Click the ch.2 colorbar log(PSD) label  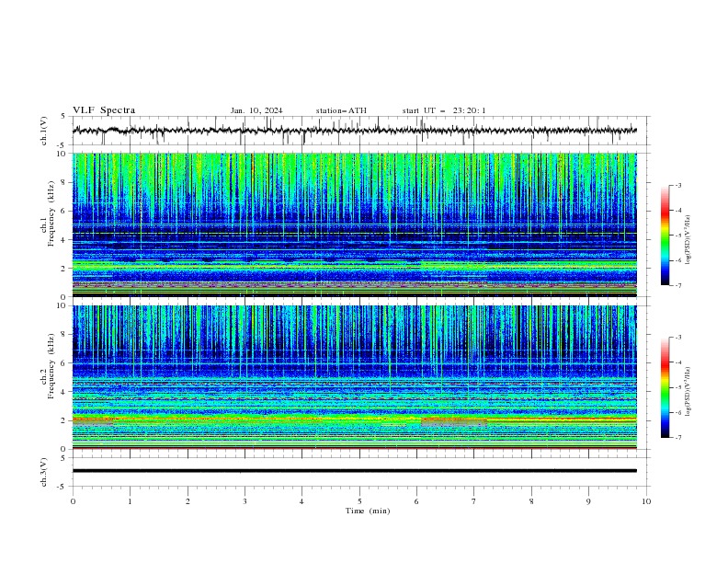(688, 392)
